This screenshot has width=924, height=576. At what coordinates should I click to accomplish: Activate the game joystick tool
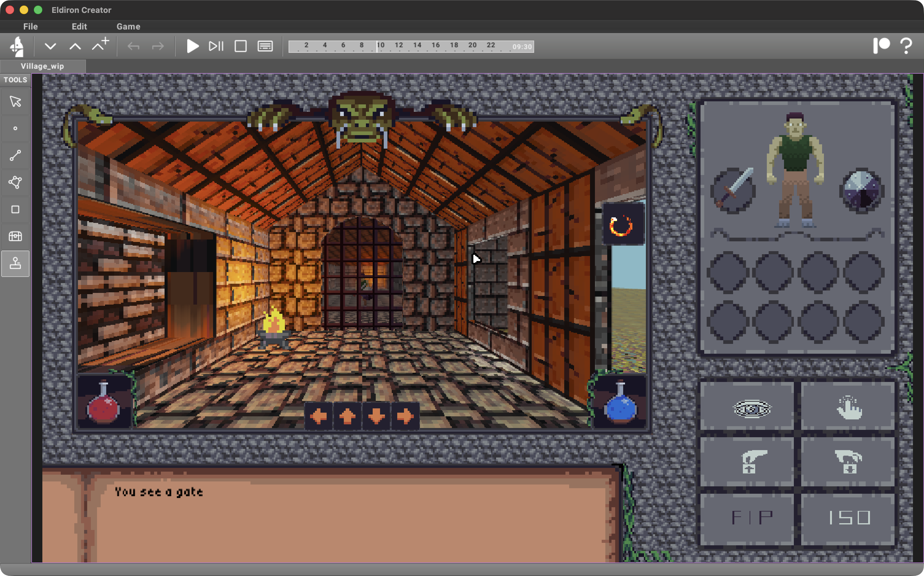[15, 263]
